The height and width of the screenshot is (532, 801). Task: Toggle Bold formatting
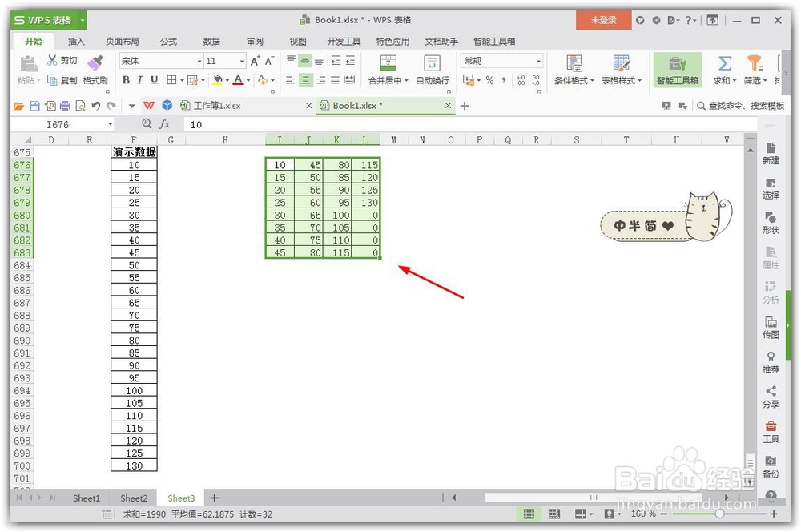pos(127,80)
